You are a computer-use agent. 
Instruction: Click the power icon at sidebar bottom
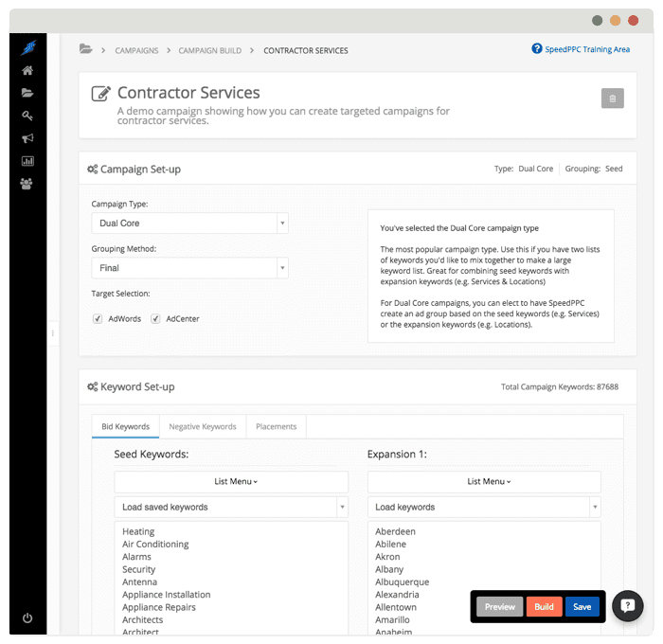[27, 617]
